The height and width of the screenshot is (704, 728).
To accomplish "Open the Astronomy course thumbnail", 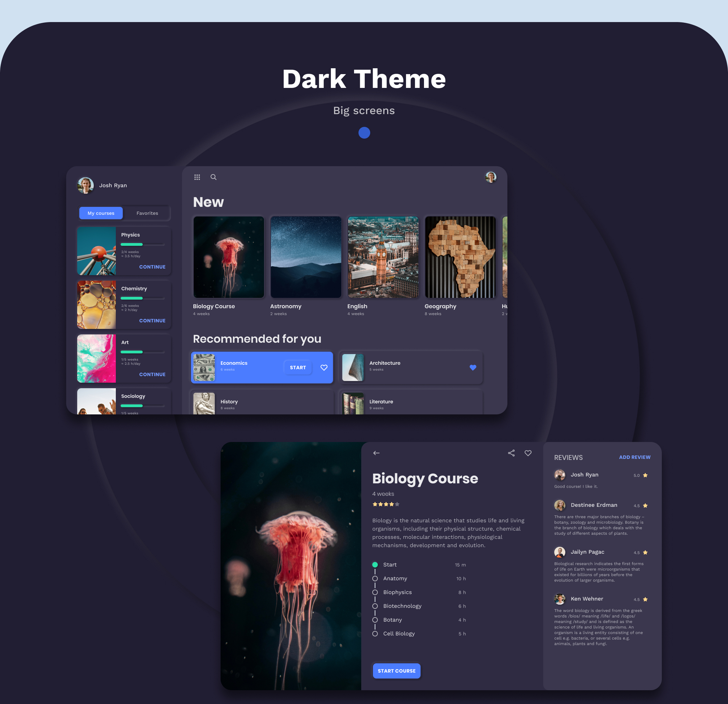I will [x=306, y=257].
